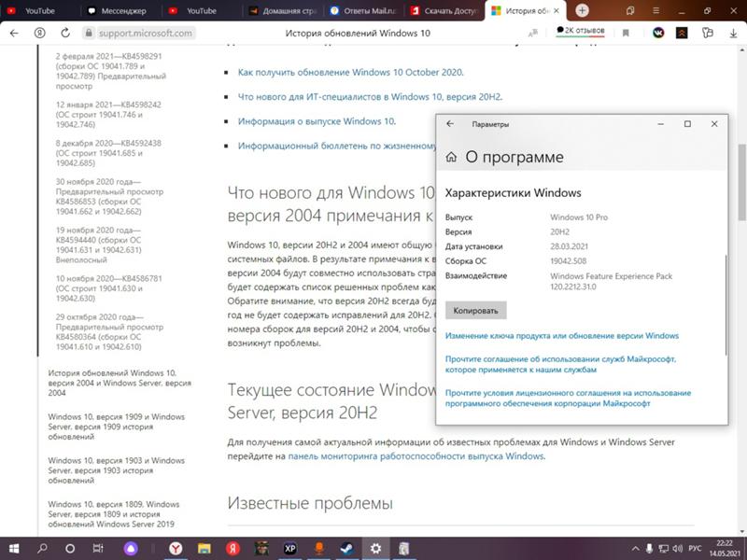Open Task View on taskbar
This screenshot has height=560, width=747.
[x=98, y=548]
